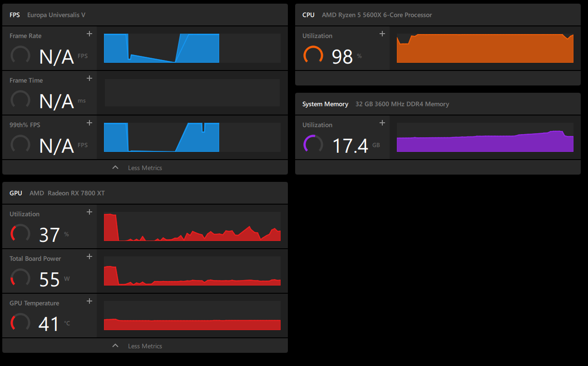Click the N/A value for Frame Rate
This screenshot has width=588, height=366.
(x=57, y=57)
